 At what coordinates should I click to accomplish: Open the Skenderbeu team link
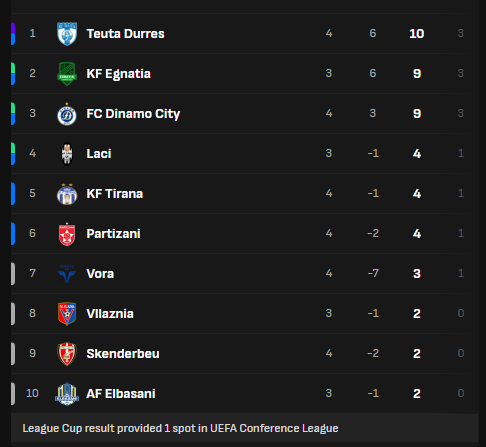coord(123,354)
